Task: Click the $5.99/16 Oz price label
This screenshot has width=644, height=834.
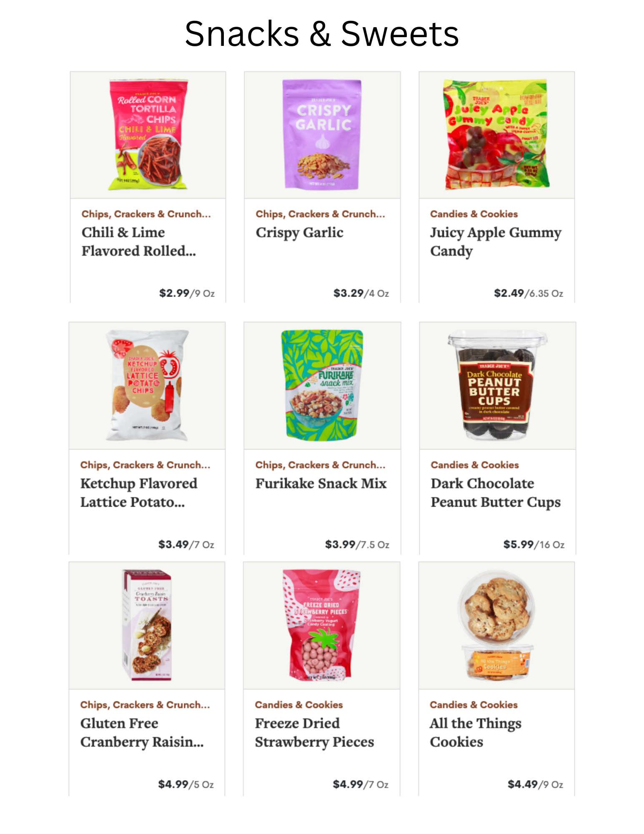Action: point(534,545)
